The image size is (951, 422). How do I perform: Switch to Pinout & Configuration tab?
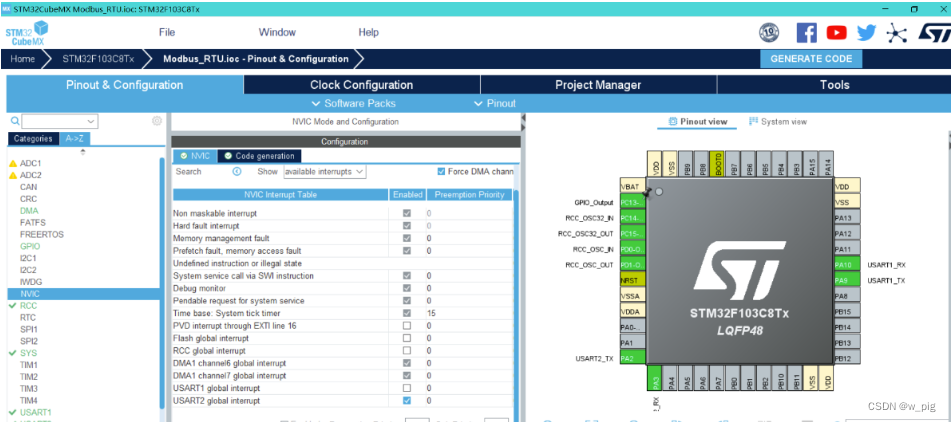124,85
